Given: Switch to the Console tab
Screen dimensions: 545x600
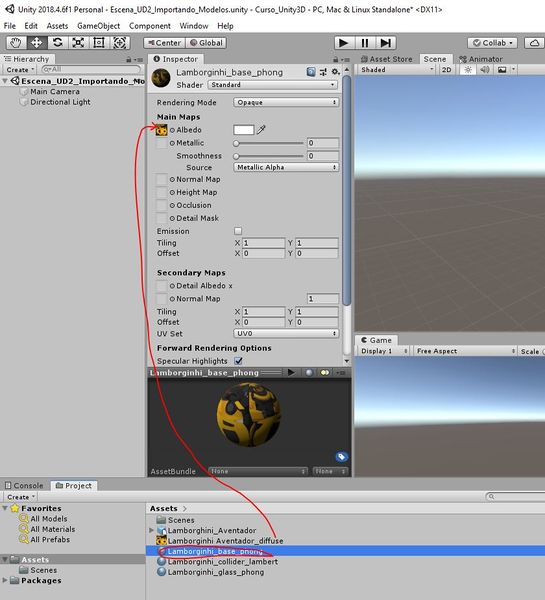Looking at the screenshot, I should coord(24,485).
